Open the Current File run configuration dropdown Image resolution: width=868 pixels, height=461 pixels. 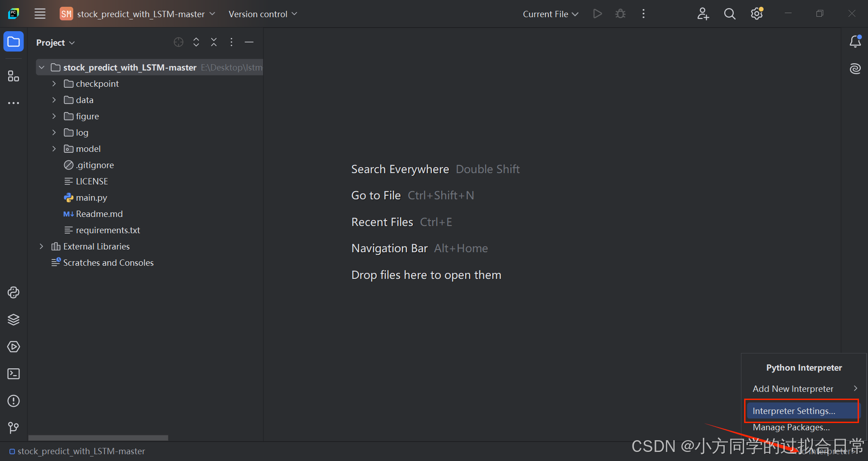(550, 14)
